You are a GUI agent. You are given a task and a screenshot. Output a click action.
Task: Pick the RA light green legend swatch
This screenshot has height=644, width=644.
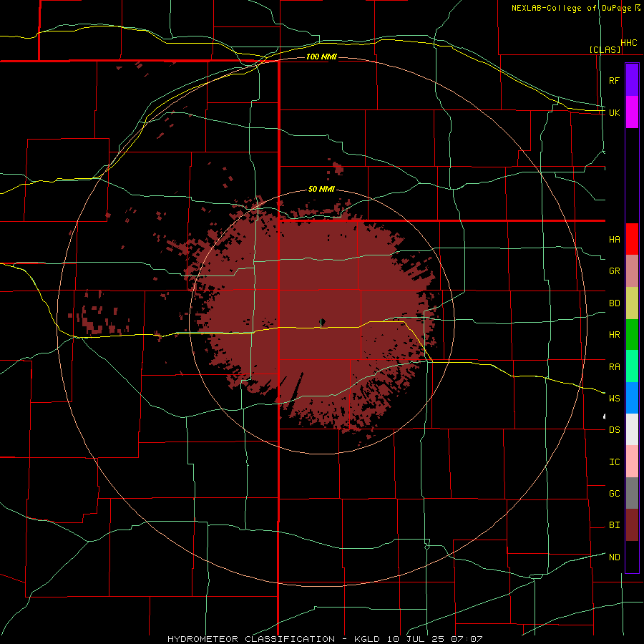[632, 366]
